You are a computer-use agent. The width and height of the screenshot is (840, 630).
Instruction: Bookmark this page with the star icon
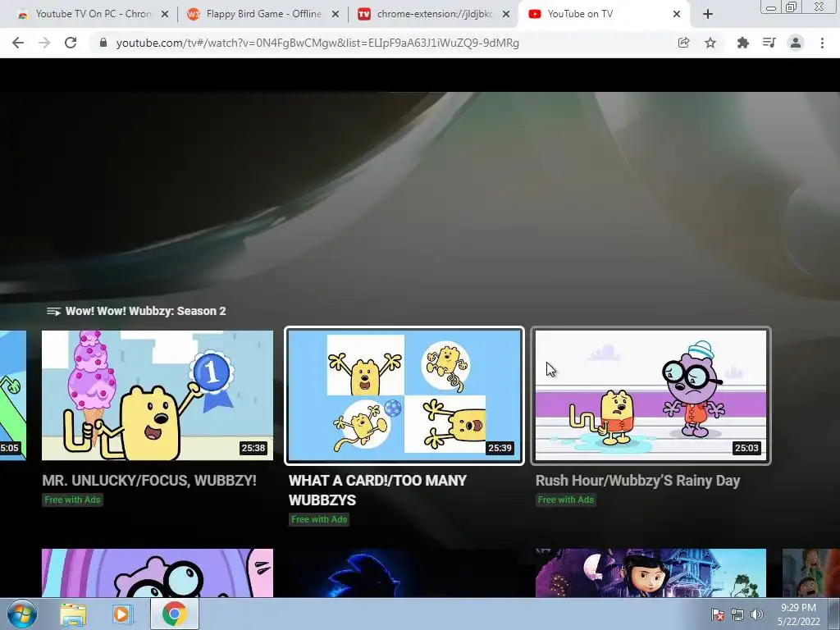point(710,43)
